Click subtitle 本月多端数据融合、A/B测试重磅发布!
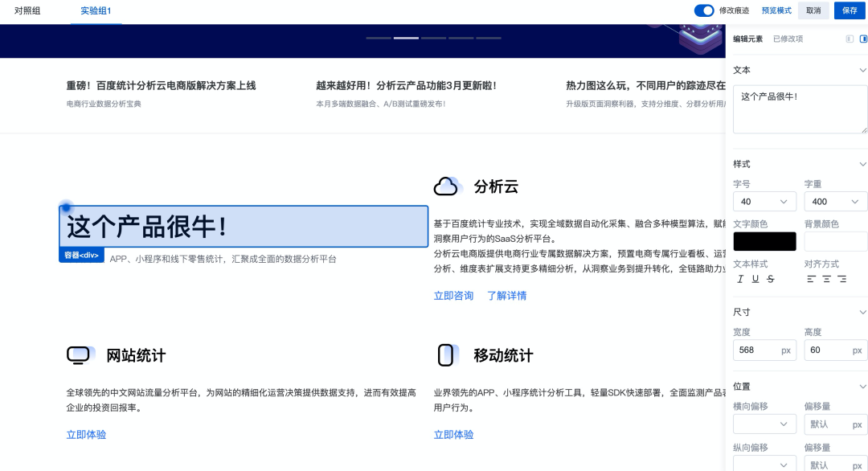Image resolution: width=868 pixels, height=471 pixels. (380, 104)
